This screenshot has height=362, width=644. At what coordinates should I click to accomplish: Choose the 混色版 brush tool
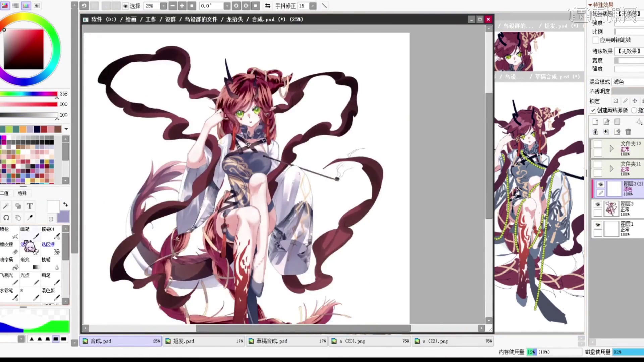51,294
